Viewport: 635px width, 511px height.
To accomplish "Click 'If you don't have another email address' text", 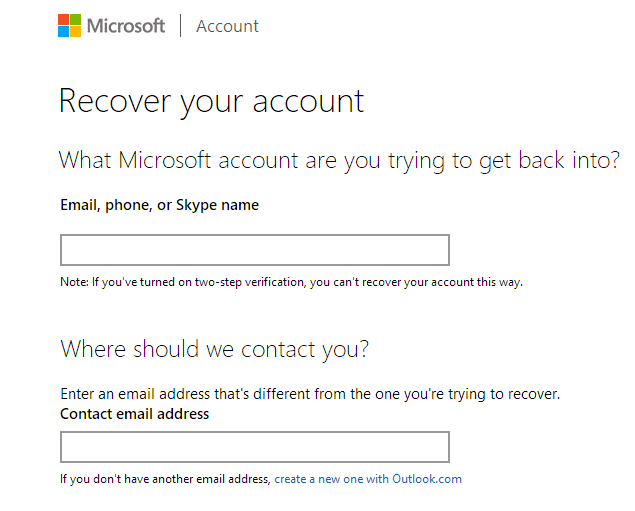I will tap(165, 479).
